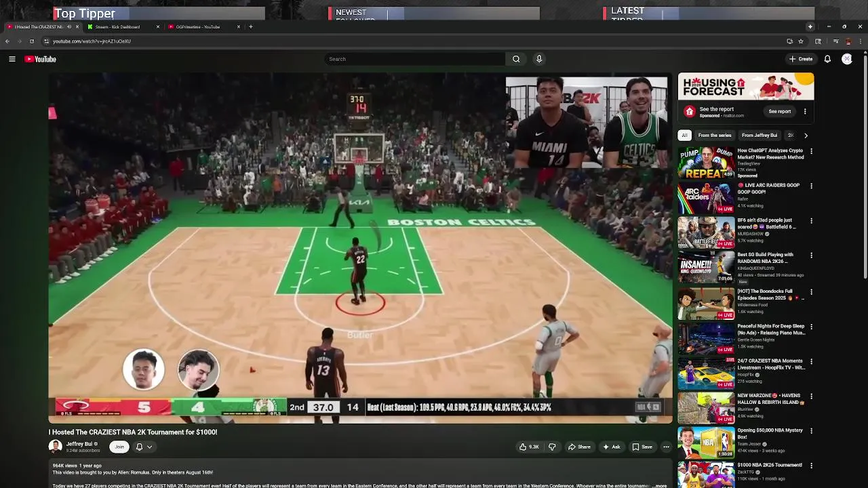Go to the YouTube home logo

[x=41, y=59]
